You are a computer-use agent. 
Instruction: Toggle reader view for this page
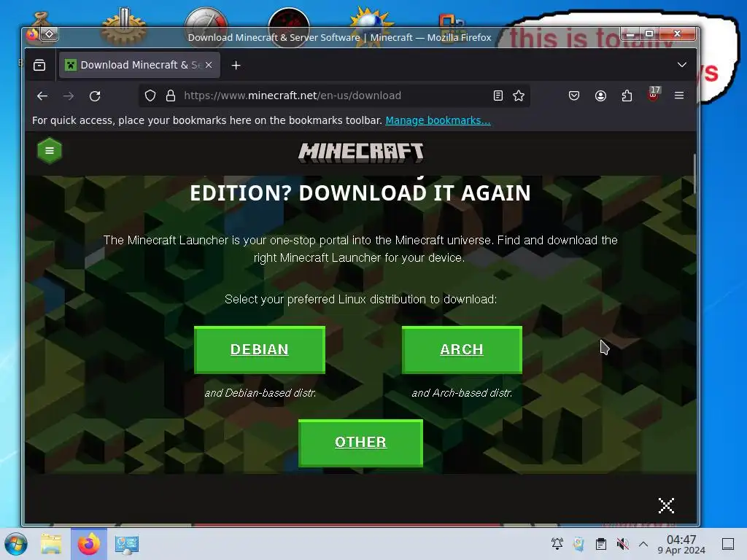(498, 96)
